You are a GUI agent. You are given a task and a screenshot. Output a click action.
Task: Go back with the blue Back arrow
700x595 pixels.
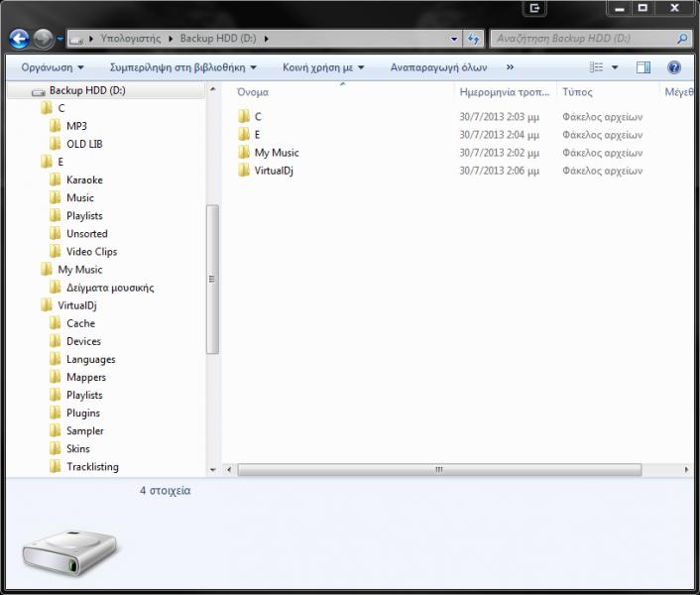point(19,39)
